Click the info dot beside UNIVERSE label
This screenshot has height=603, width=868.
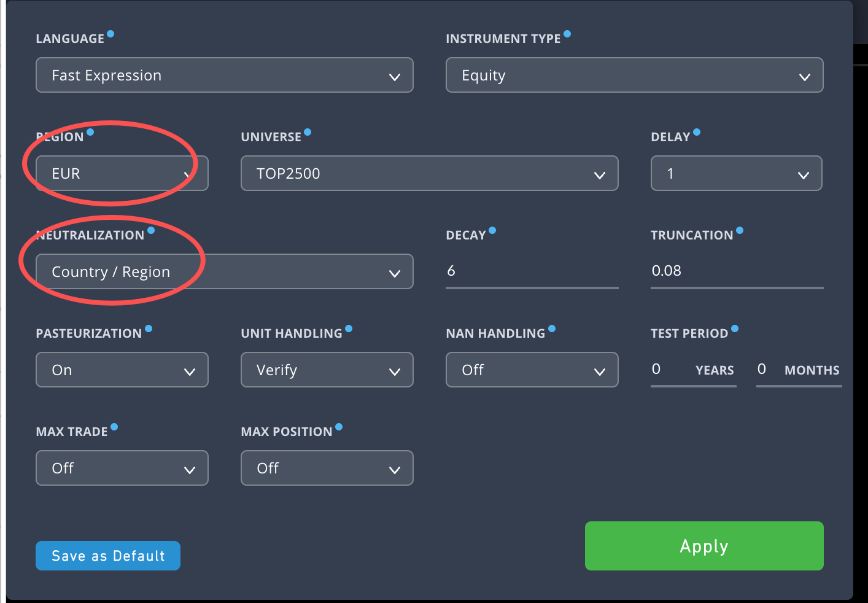(x=308, y=132)
